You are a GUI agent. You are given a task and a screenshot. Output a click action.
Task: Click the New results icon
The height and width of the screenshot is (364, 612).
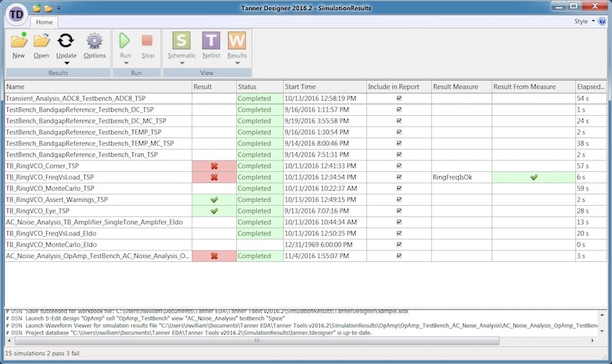[18, 40]
